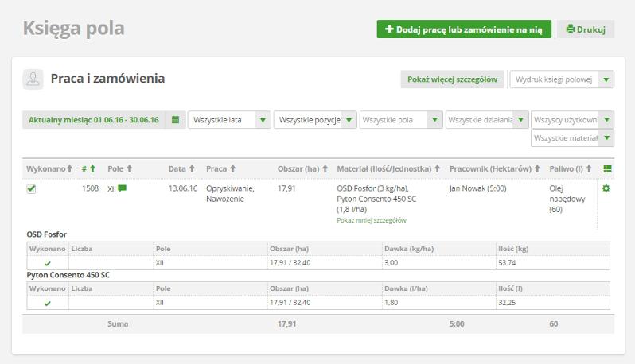Sort by Praca column arrow

(x=232, y=168)
